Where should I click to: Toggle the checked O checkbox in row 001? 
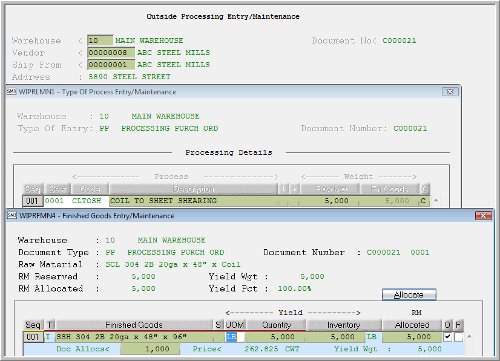pyautogui.click(x=448, y=337)
